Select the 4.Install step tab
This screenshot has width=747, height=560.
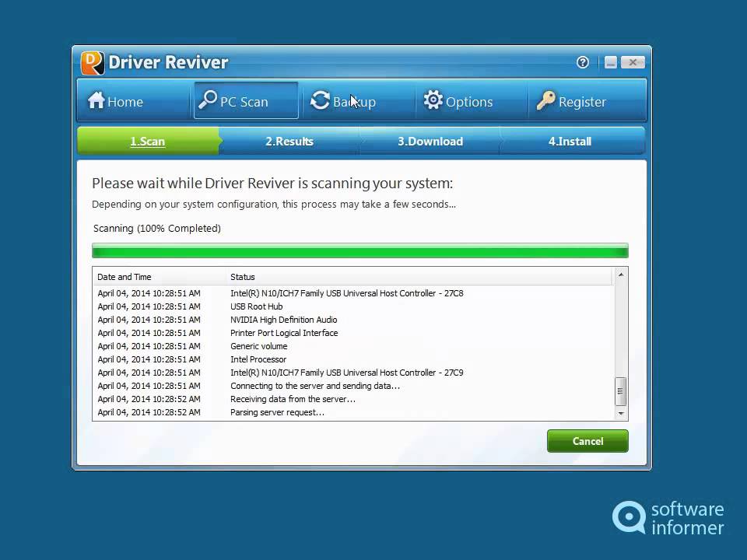pyautogui.click(x=570, y=141)
